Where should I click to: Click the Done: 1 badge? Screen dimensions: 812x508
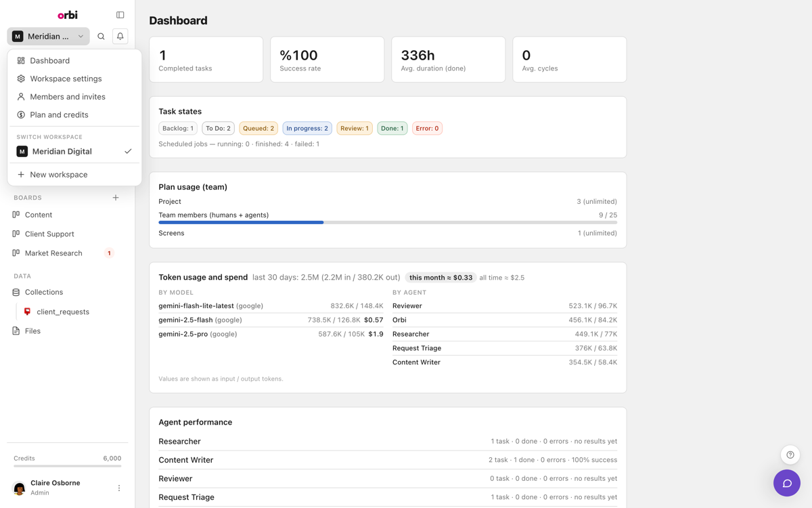pos(392,128)
